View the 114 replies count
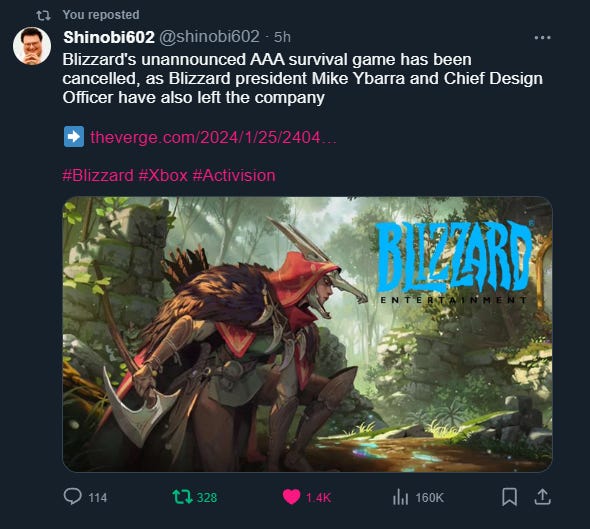This screenshot has width=590, height=529. (x=98, y=497)
